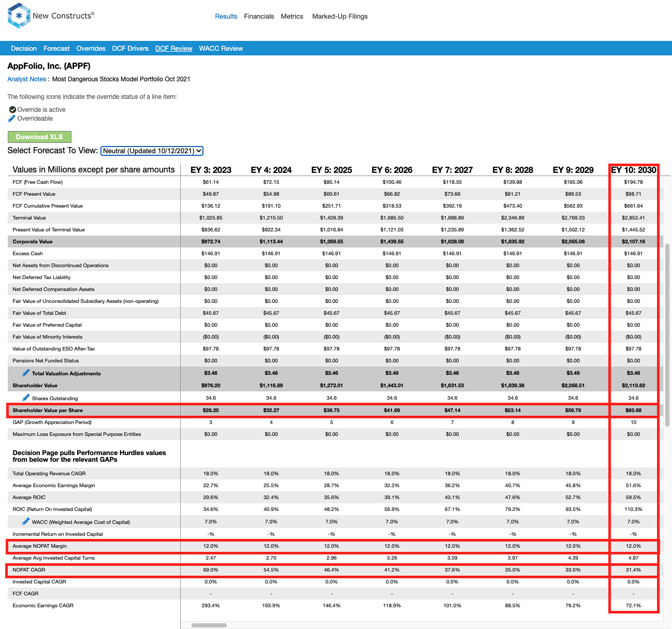672x629 pixels.
Task: Click the GAP (Growth Appreciation Period) label
Action: point(52,422)
